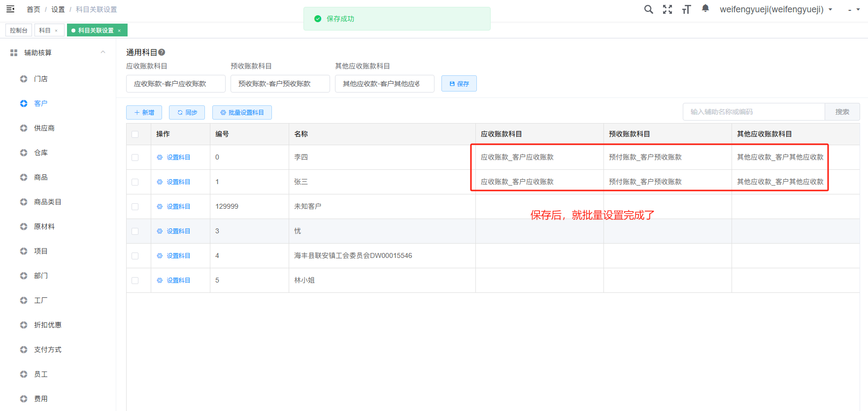Click the 工厂 sidebar icon

24,300
